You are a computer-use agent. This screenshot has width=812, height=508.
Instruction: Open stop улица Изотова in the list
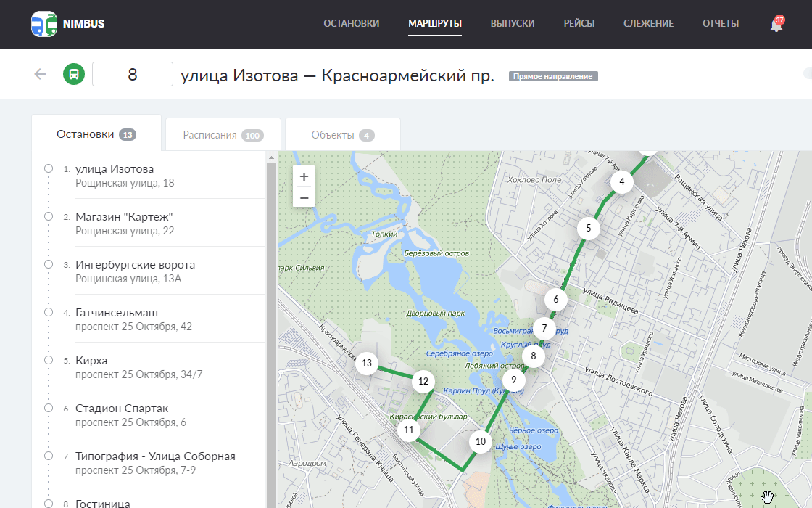tap(115, 169)
